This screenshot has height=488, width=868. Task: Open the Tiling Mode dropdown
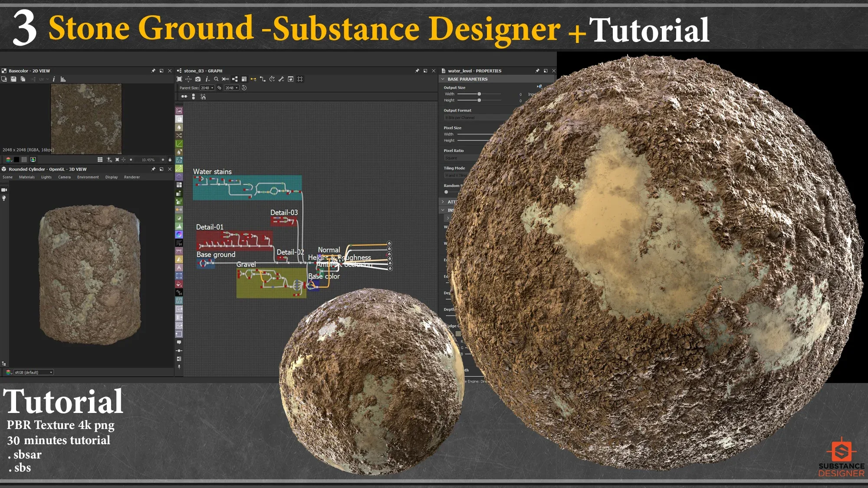point(456,175)
